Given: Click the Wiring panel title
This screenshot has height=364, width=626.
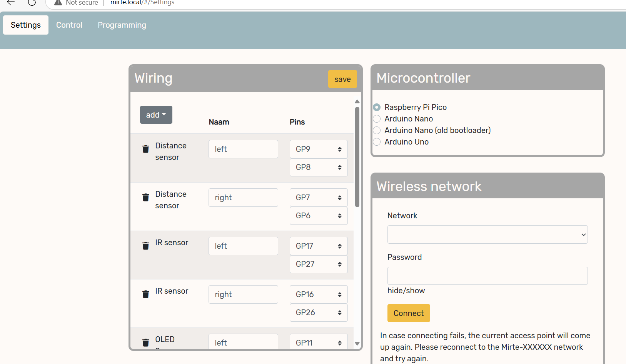Looking at the screenshot, I should pyautogui.click(x=153, y=78).
